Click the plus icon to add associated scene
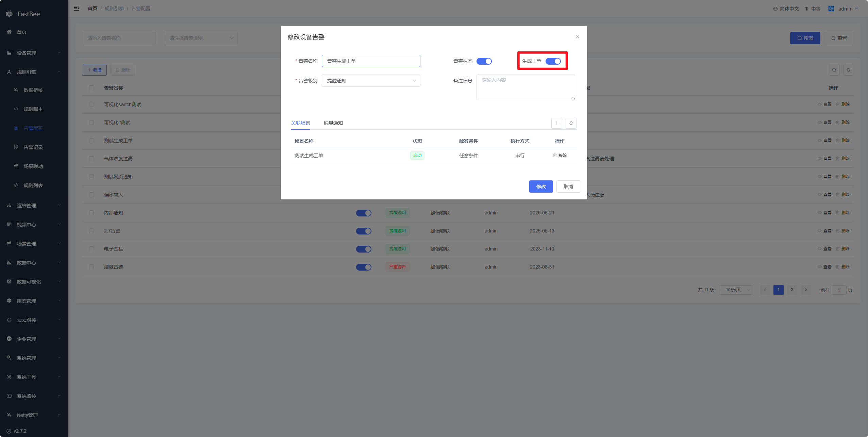The height and width of the screenshot is (437, 868). [x=556, y=123]
